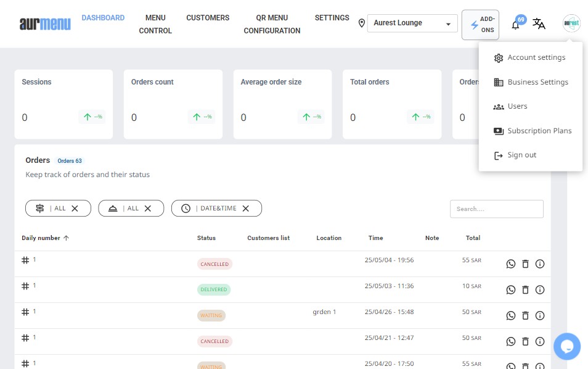Open info icon for the grden 1 order
Image resolution: width=588 pixels, height=369 pixels.
pos(540,315)
